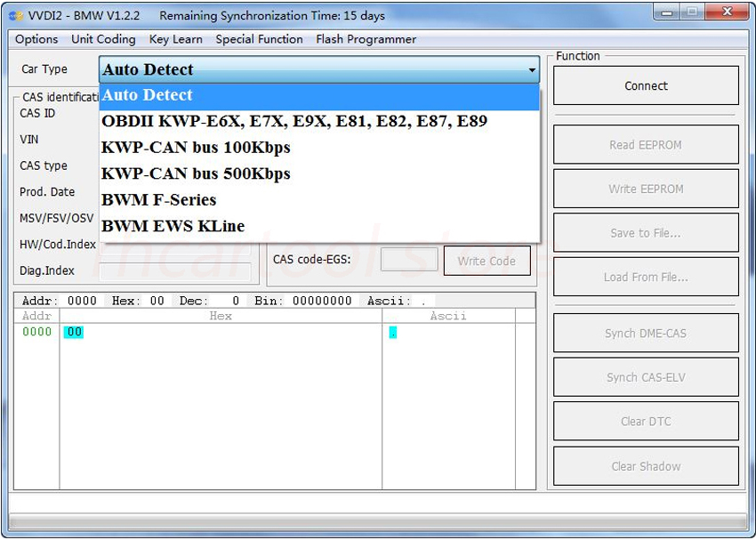Select the highlighted 00 hex byte
The width and height of the screenshot is (756, 540).
73,332
